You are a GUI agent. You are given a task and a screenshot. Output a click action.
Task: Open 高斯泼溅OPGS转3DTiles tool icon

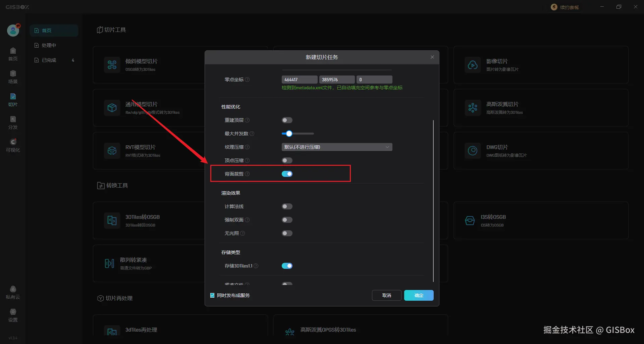(x=290, y=332)
